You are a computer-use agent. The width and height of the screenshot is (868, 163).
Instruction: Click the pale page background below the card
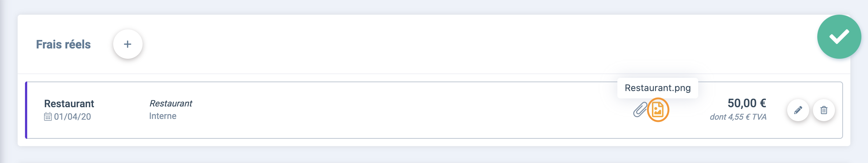(x=434, y=155)
